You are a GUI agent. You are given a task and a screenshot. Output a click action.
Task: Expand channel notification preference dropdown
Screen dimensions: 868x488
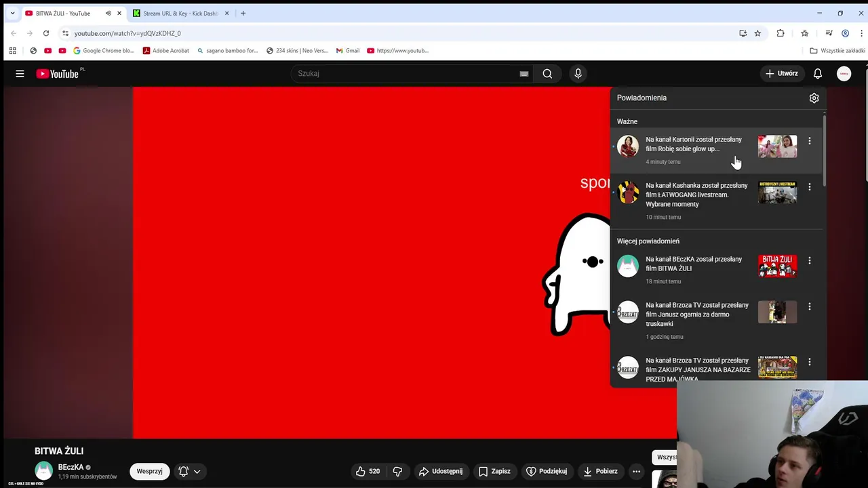pos(189,471)
